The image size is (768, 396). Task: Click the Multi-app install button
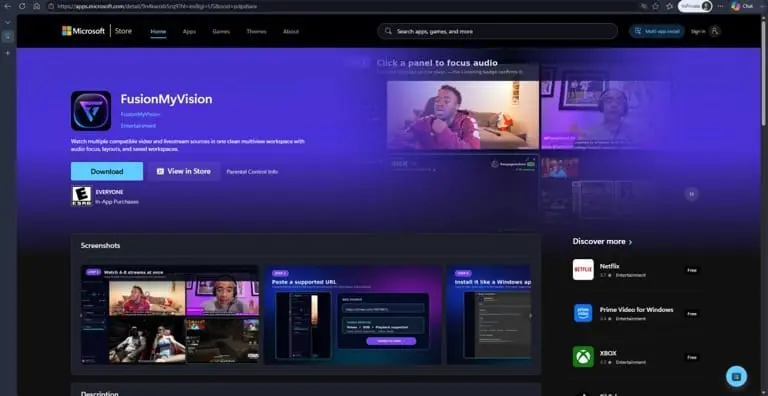pos(657,31)
